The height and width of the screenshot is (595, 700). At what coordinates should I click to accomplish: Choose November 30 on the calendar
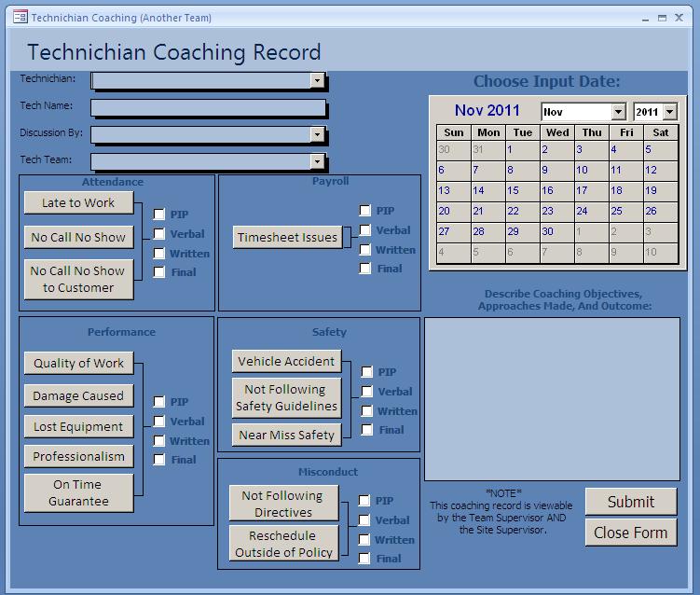[557, 232]
